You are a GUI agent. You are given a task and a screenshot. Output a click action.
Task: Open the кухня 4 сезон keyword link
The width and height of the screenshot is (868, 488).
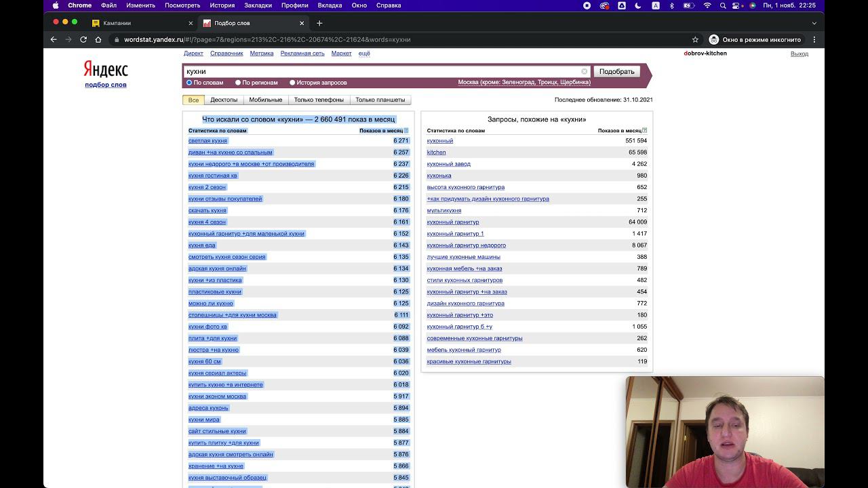pyautogui.click(x=207, y=222)
